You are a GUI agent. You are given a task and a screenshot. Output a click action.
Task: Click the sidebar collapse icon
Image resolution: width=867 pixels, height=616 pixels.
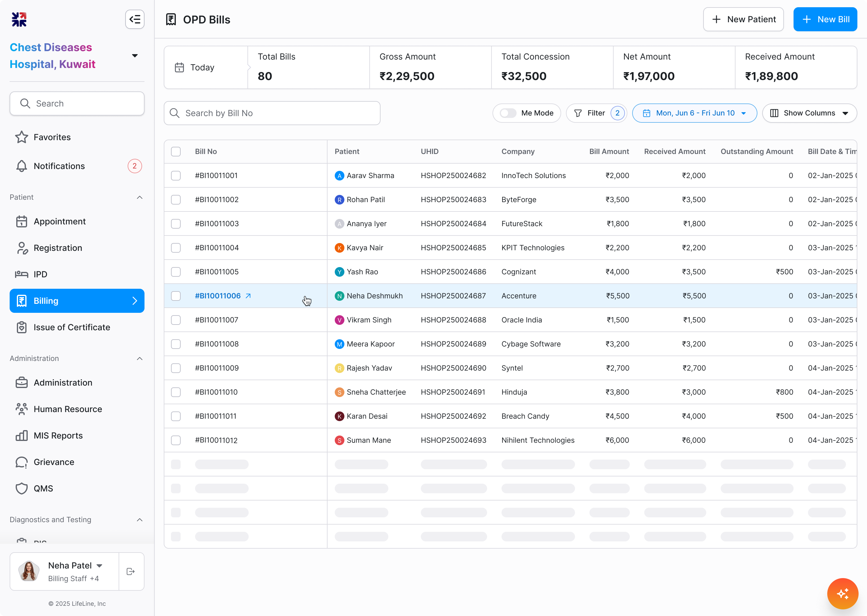(x=135, y=19)
